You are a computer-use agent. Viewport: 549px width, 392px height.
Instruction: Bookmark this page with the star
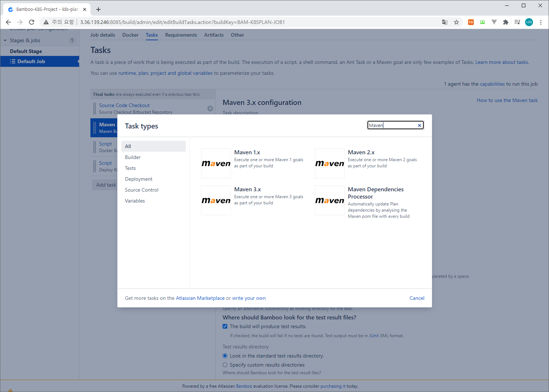(456, 22)
